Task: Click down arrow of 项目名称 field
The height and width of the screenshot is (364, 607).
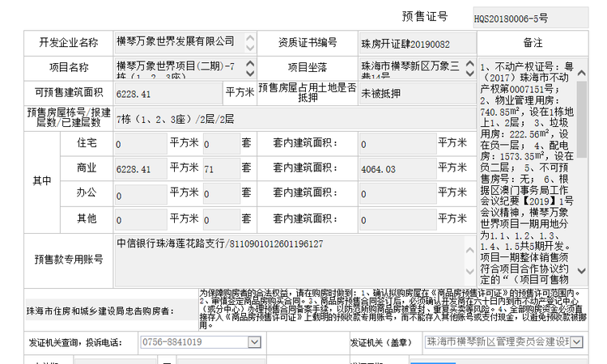Action: (250, 74)
